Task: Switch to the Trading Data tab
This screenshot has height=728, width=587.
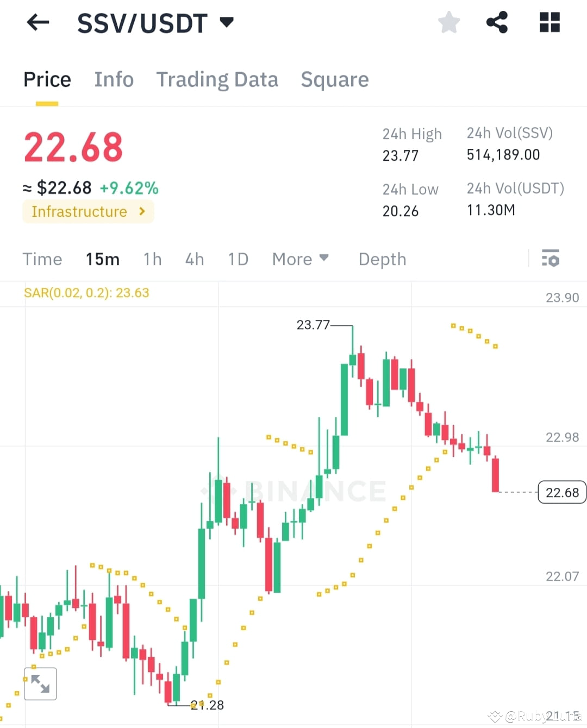Action: pyautogui.click(x=217, y=79)
